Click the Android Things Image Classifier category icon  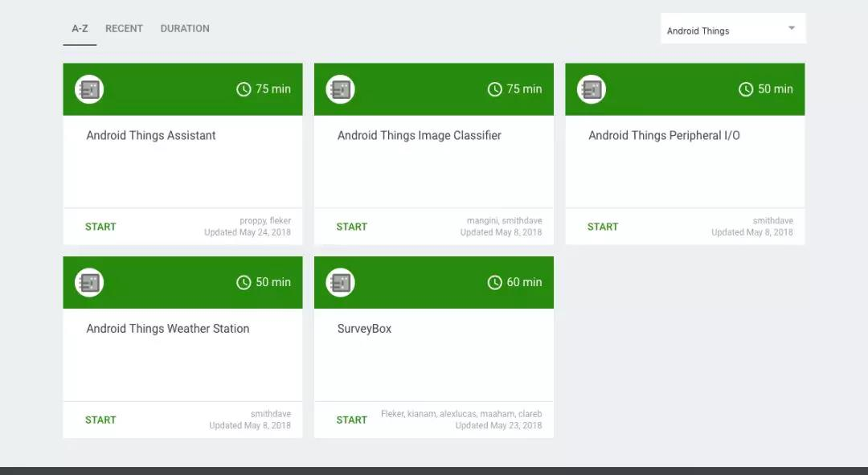341,89
